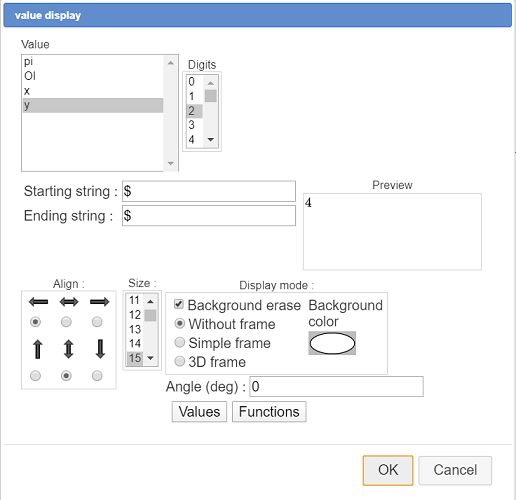The height and width of the screenshot is (500, 516).
Task: Choose the Simple frame display mode
Action: click(180, 342)
